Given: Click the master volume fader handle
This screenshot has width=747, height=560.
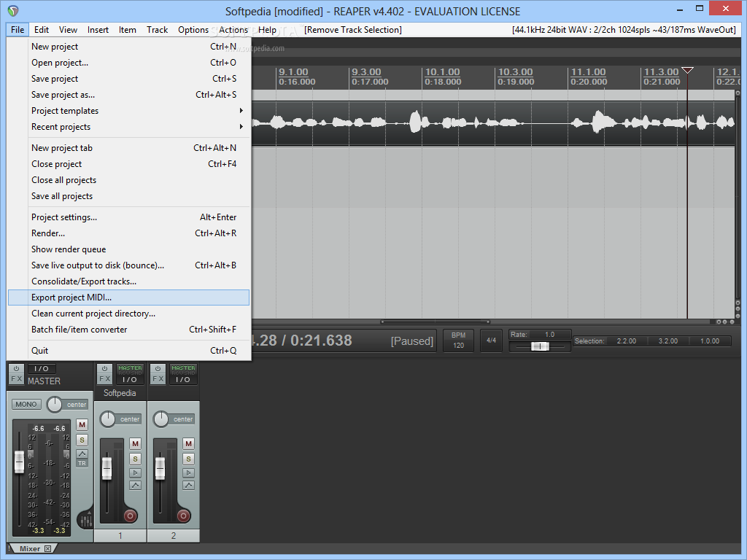Looking at the screenshot, I should tap(19, 462).
